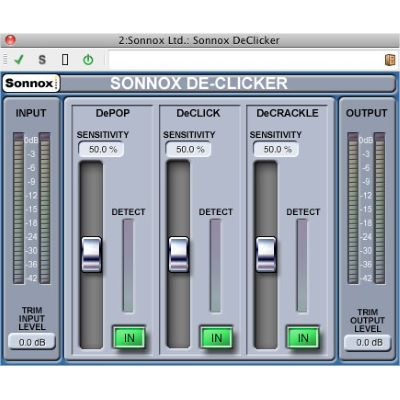This screenshot has width=400, height=400.
Task: Toggle the DeCRACKLE IN button
Action: click(303, 338)
